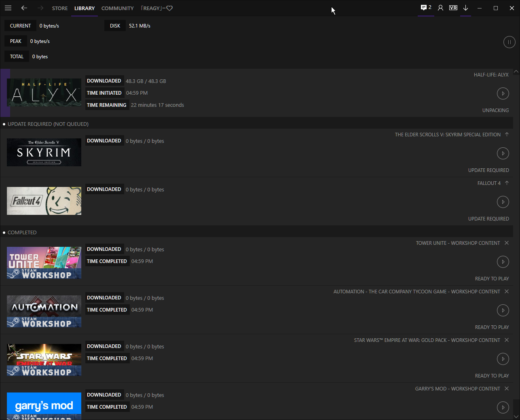Click the 52.1 MB/s disk speed value
This screenshot has width=520, height=420.
pos(140,26)
